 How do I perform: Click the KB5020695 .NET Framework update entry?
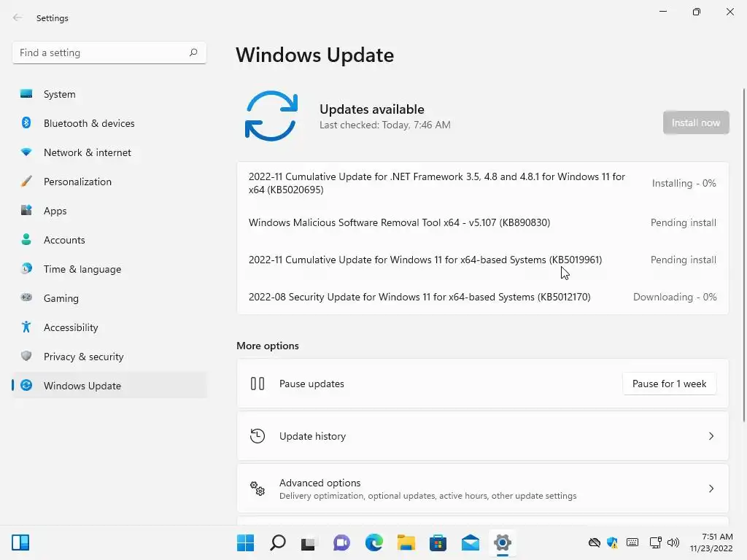pyautogui.click(x=483, y=183)
